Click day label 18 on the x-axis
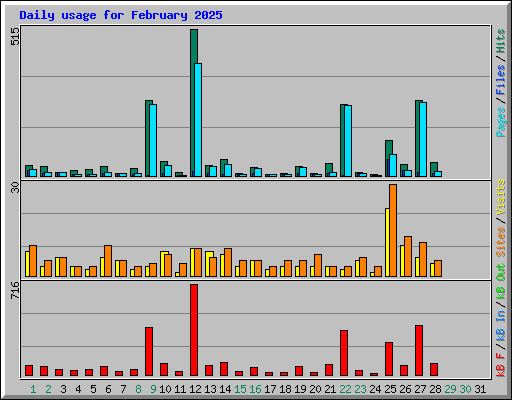512x400 pixels. (285, 389)
